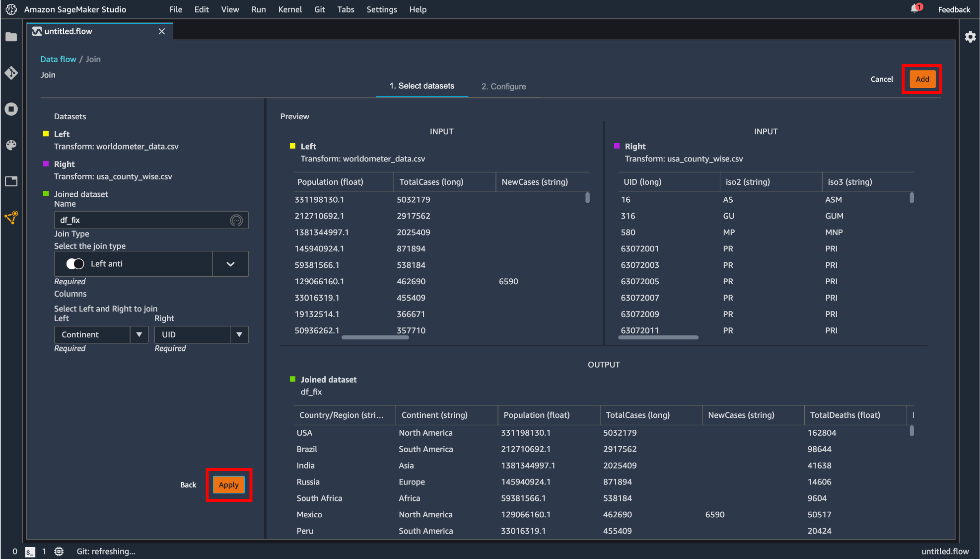Open settings gear in right sidebar
The width and height of the screenshot is (980, 559).
tap(970, 37)
